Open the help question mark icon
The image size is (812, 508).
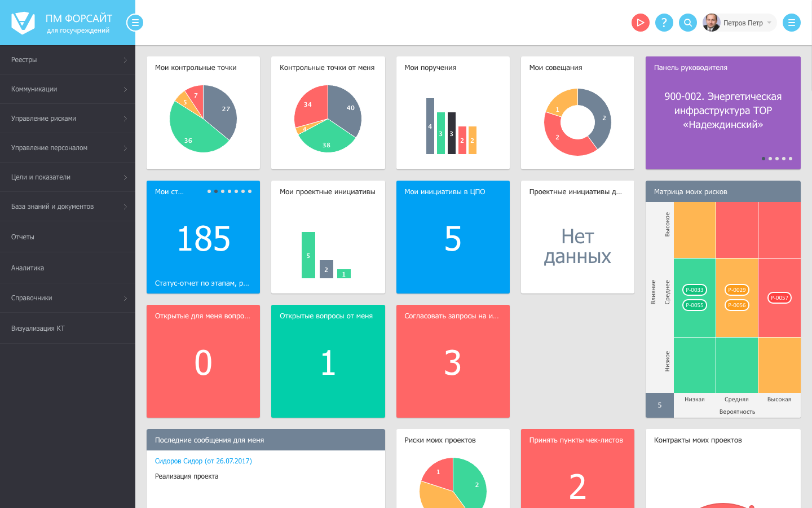pos(664,23)
